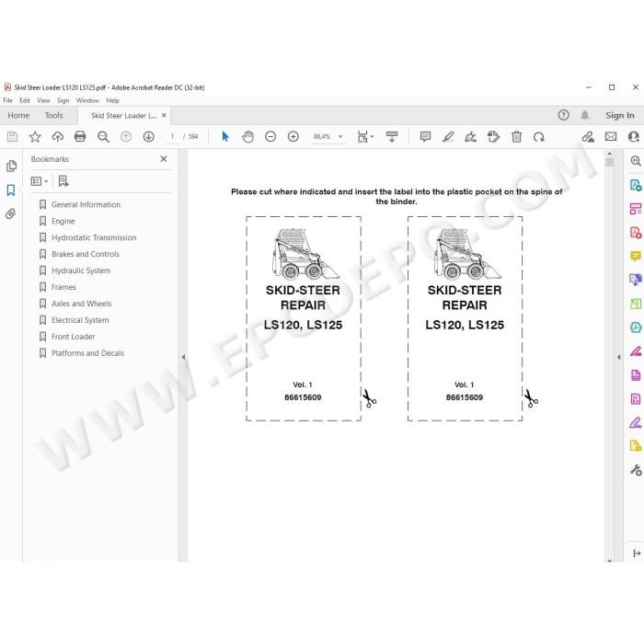The height and width of the screenshot is (644, 644).
Task: Open find text search tool
Action: [103, 137]
